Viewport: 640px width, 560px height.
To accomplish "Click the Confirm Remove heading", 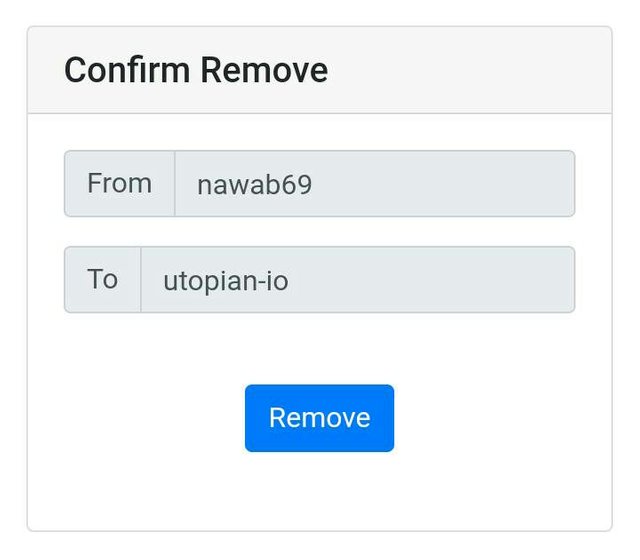I will [195, 71].
